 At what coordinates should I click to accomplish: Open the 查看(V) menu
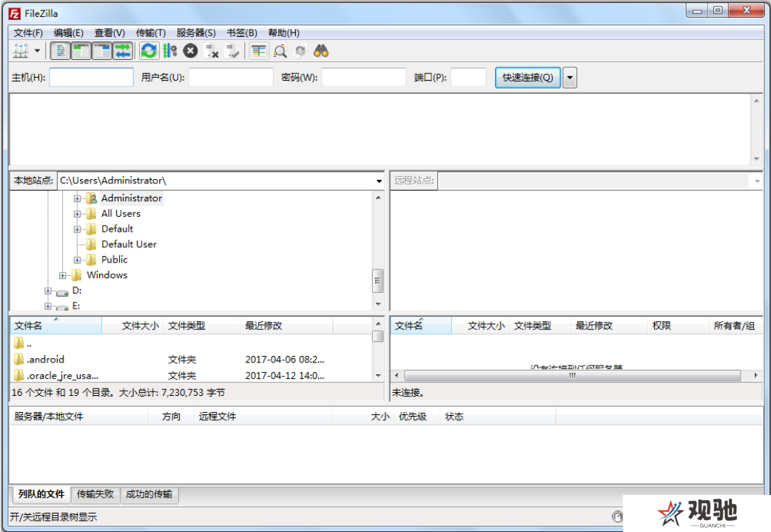[110, 33]
